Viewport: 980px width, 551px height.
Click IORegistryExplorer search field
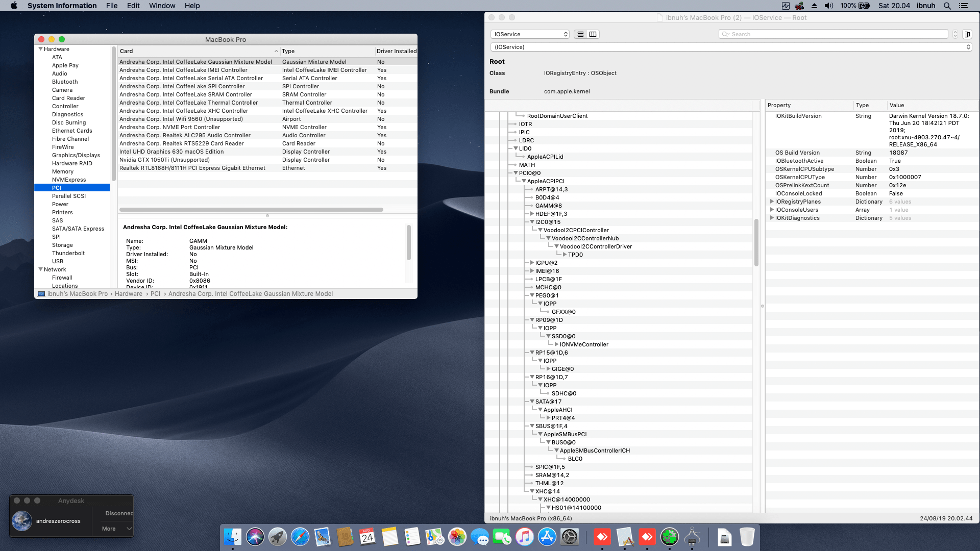point(834,34)
